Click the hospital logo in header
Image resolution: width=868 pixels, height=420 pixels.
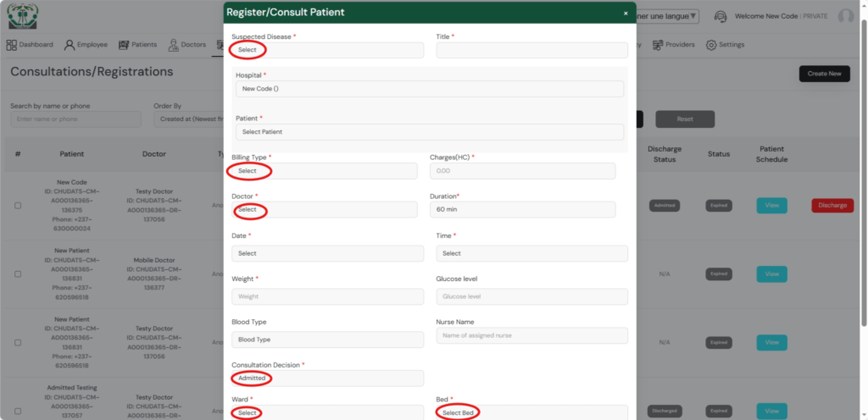[24, 16]
